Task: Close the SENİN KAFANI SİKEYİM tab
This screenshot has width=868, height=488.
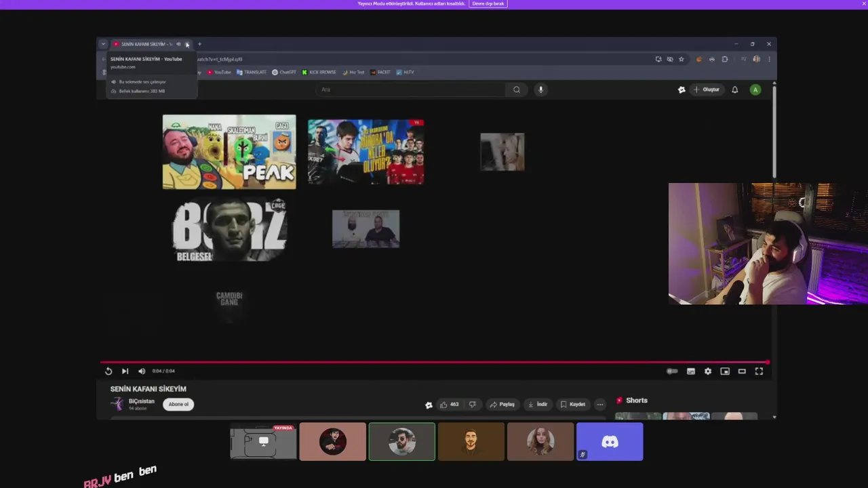Action: coord(187,44)
